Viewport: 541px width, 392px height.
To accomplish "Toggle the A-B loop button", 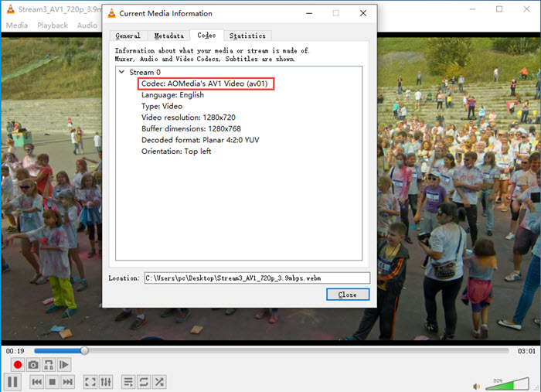I will pyautogui.click(x=49, y=364).
